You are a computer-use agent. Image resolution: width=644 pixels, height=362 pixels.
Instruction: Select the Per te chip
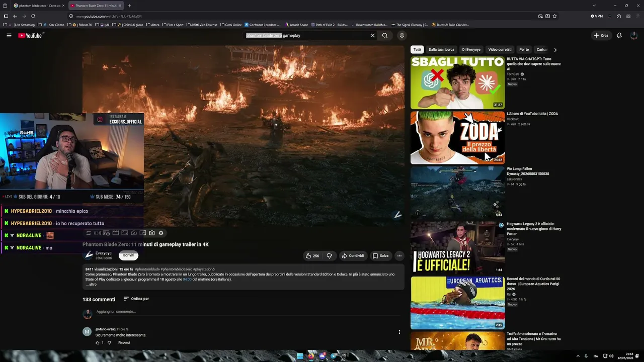(x=524, y=50)
